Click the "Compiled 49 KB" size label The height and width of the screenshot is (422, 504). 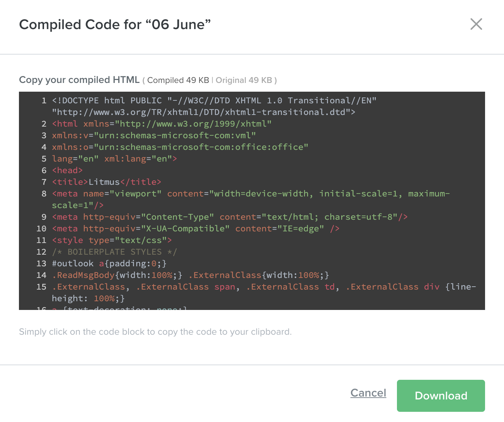pyautogui.click(x=178, y=80)
